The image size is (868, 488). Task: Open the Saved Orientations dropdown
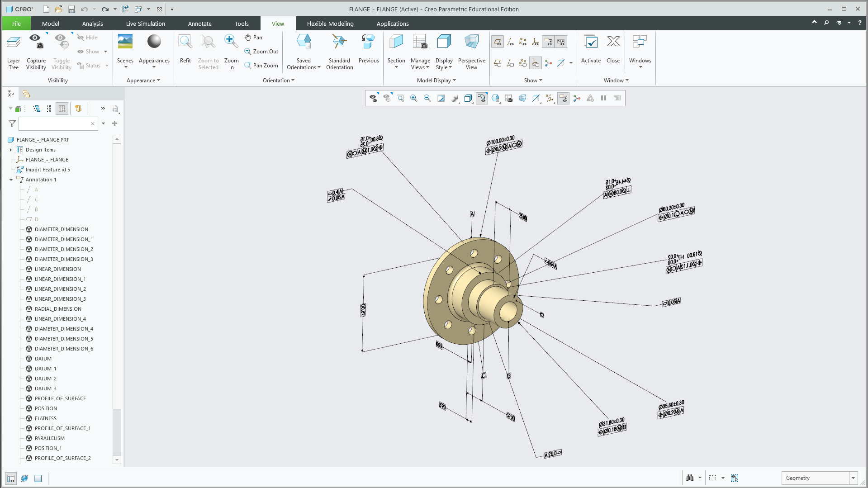304,64
